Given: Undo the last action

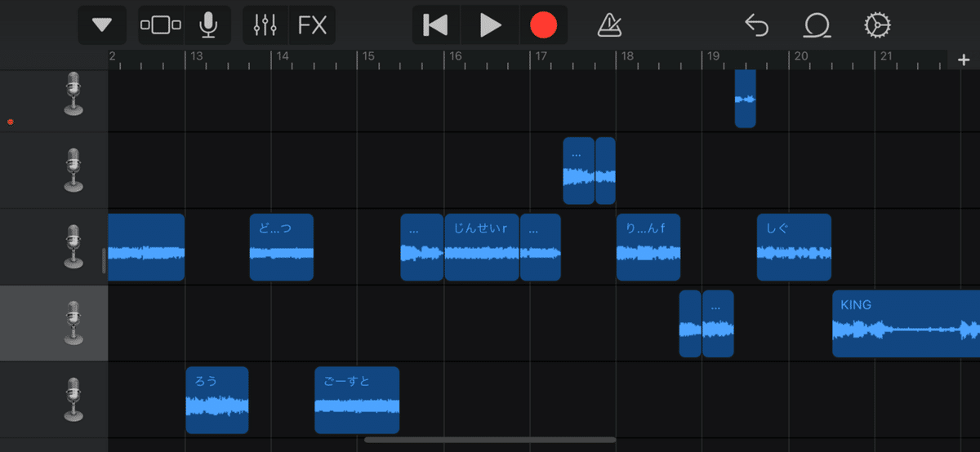Looking at the screenshot, I should [757, 25].
